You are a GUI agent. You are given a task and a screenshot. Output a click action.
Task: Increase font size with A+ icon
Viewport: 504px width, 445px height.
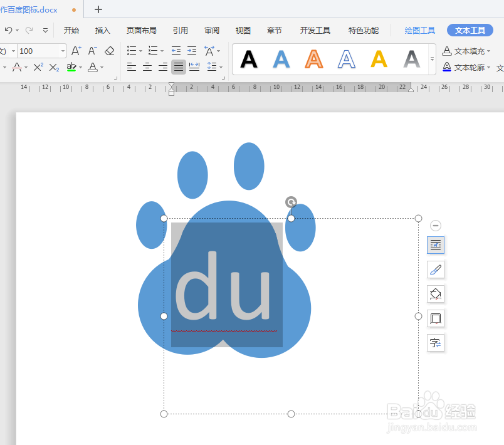(x=76, y=51)
